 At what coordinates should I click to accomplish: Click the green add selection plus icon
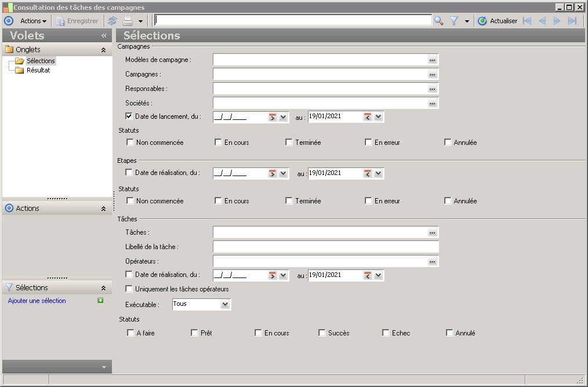coord(101,301)
